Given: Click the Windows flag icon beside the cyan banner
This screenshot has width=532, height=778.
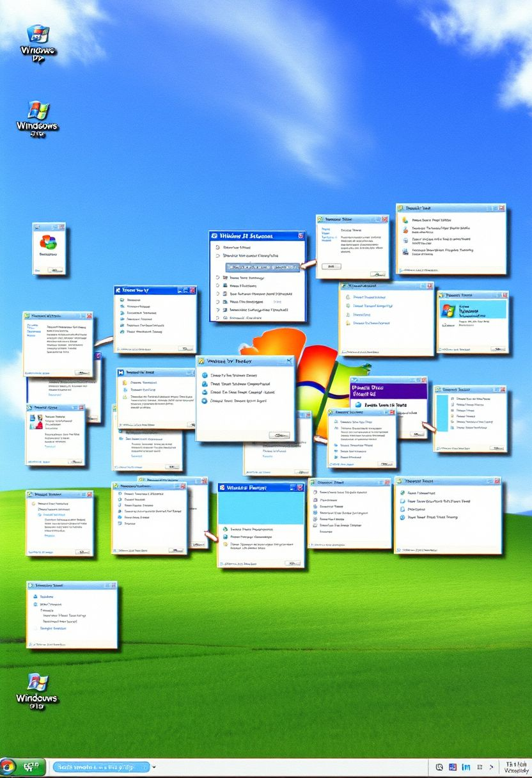Looking at the screenshot, I should (x=449, y=311).
